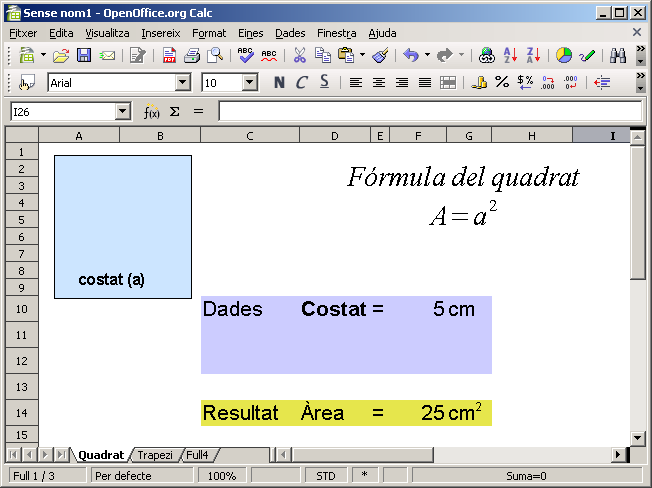
Task: Toggle bold (N) formatting
Action: 279,83
